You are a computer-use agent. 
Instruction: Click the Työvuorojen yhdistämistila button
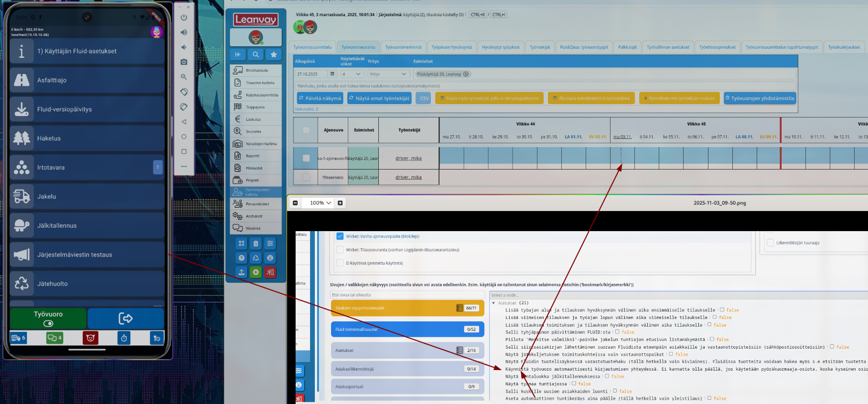click(x=760, y=98)
